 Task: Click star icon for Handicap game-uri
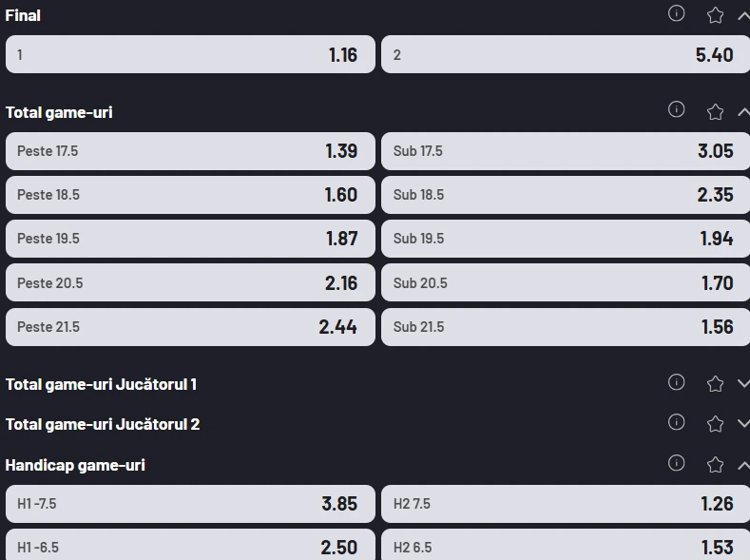pos(715,464)
